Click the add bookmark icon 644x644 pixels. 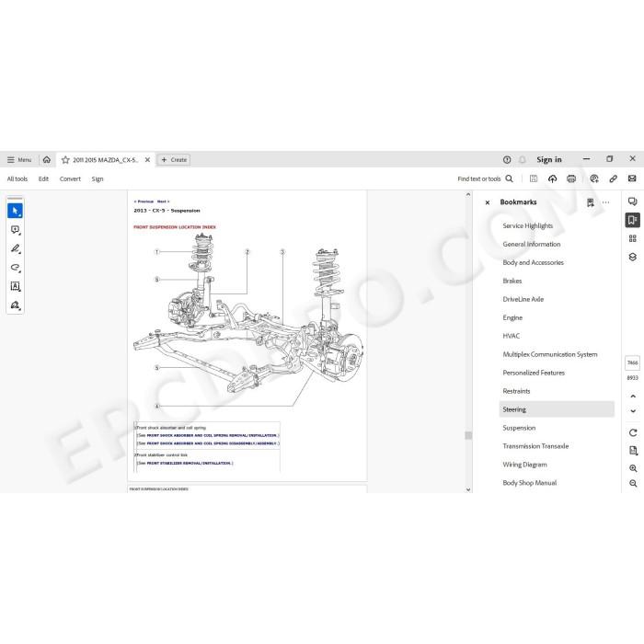coord(591,202)
